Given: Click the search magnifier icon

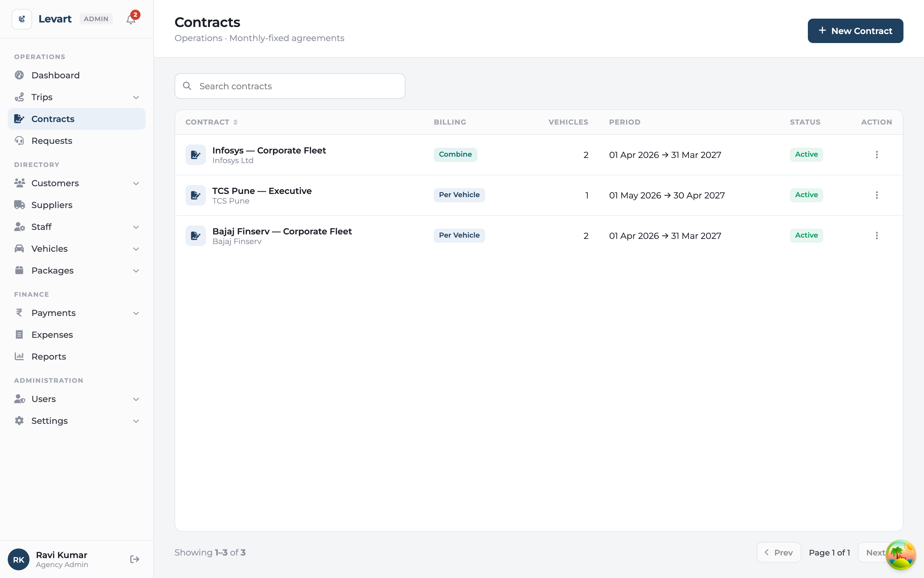Looking at the screenshot, I should tap(187, 86).
